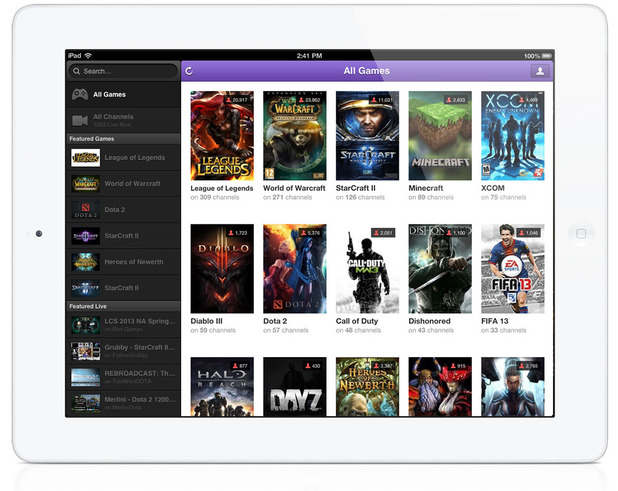Image resolution: width=618 pixels, height=491 pixels.
Task: Tap the 2:41 PM clock
Action: [x=309, y=56]
